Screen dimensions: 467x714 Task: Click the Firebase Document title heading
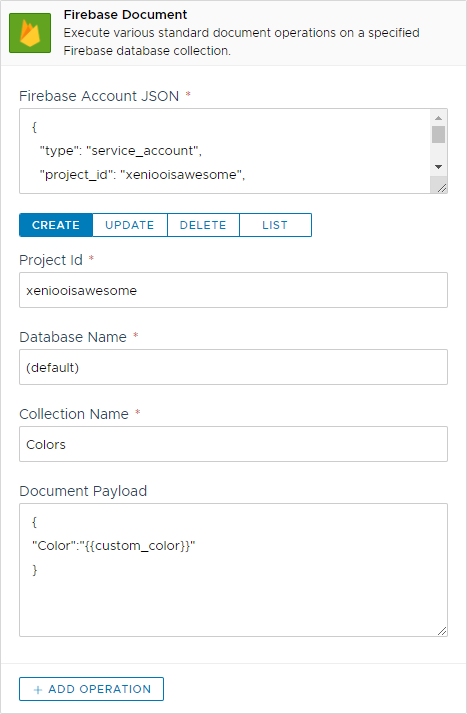(x=125, y=15)
